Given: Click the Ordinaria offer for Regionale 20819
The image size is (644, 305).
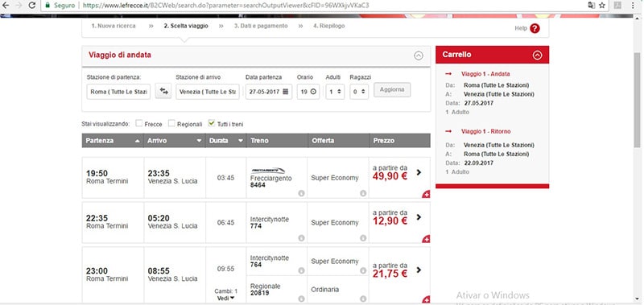Looking at the screenshot, I should (325, 290).
